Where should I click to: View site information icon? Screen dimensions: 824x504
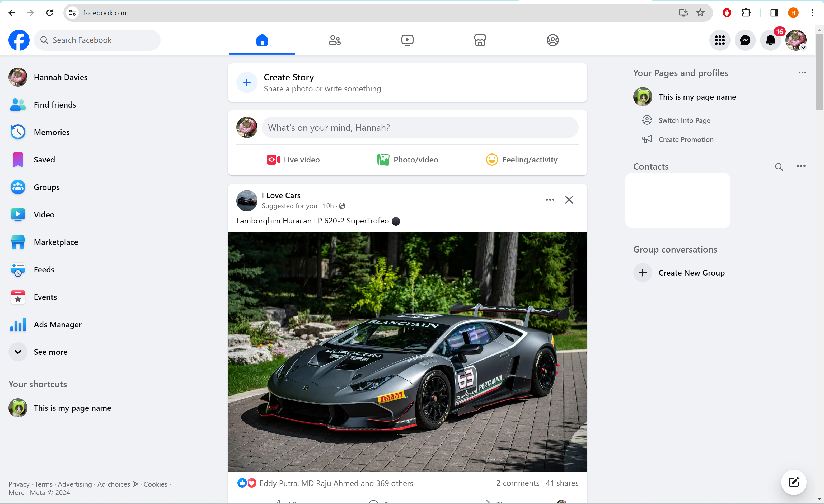click(72, 13)
